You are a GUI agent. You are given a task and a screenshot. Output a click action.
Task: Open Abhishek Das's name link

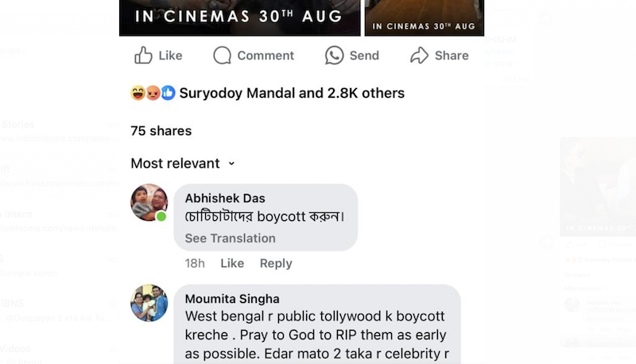(x=225, y=198)
